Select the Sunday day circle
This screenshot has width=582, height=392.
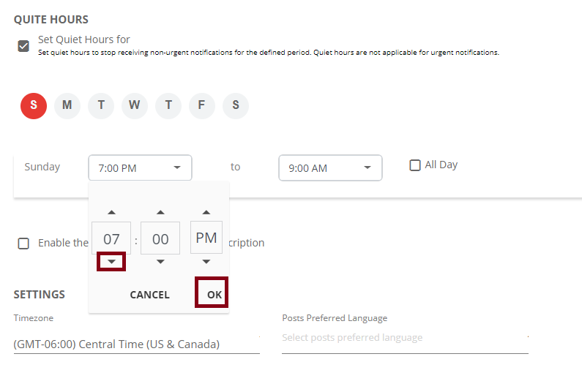click(x=34, y=106)
